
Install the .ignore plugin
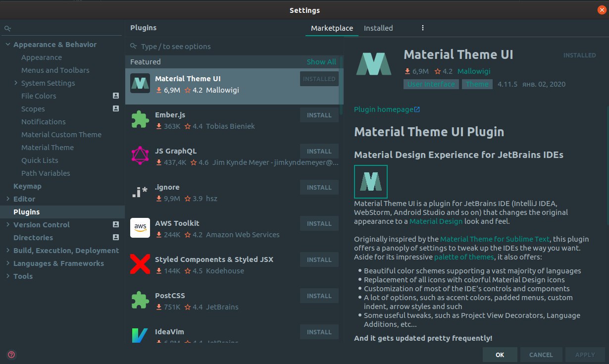pos(319,187)
